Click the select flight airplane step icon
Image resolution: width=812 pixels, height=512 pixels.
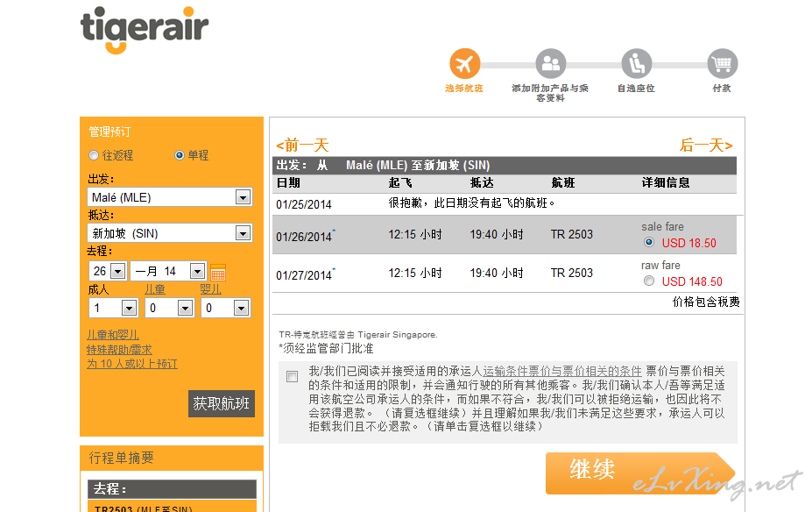464,64
